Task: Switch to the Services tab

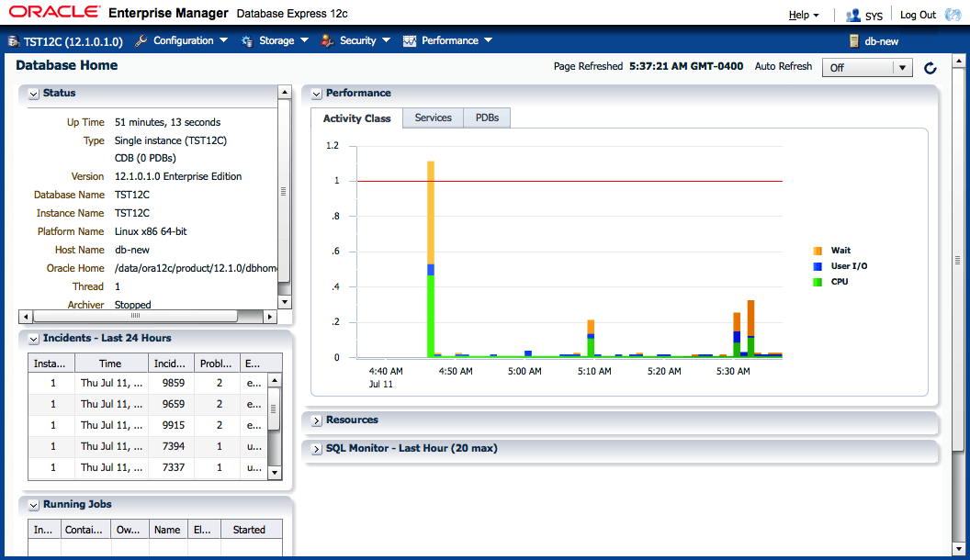Action: pyautogui.click(x=433, y=118)
